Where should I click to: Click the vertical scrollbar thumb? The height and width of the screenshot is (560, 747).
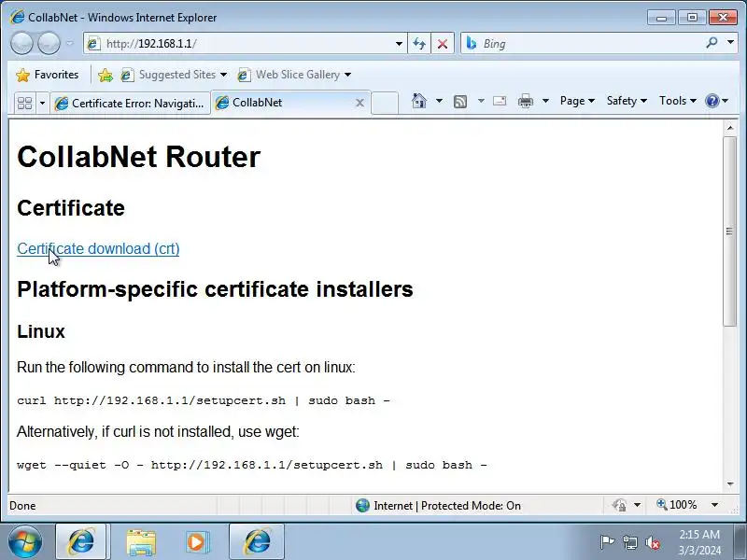coord(730,231)
